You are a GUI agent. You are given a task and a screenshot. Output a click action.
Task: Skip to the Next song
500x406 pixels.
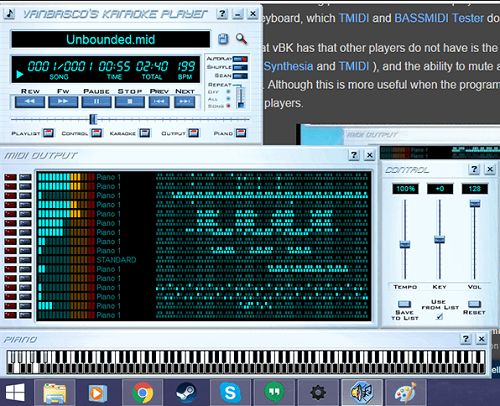point(185,102)
